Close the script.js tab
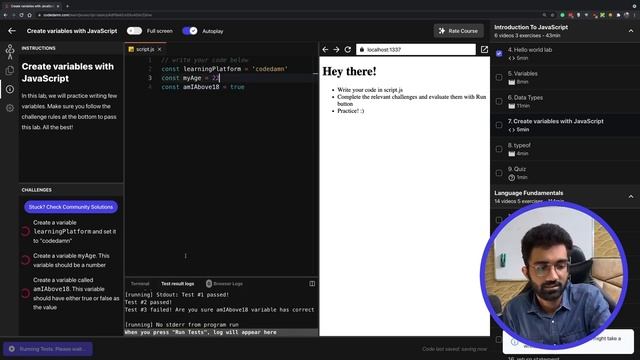This screenshot has height=360, width=640. [160, 49]
